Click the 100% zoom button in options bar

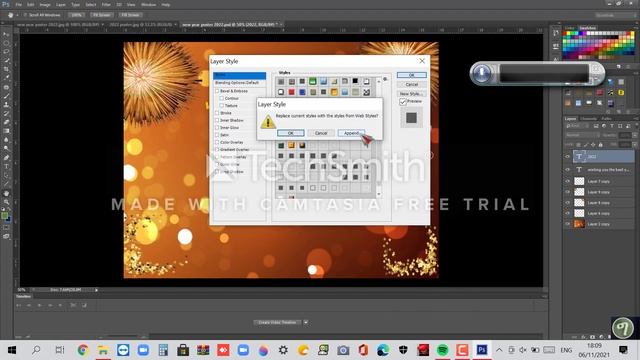coord(76,15)
